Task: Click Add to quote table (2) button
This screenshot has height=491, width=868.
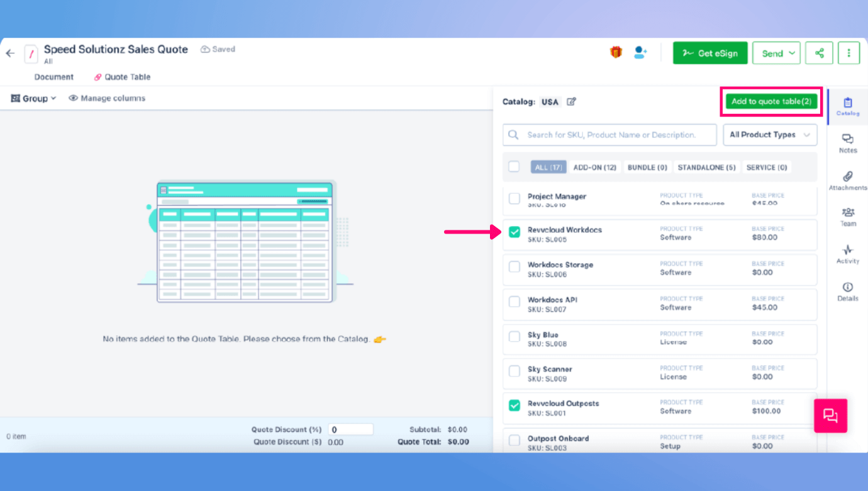Action: pyautogui.click(x=771, y=101)
